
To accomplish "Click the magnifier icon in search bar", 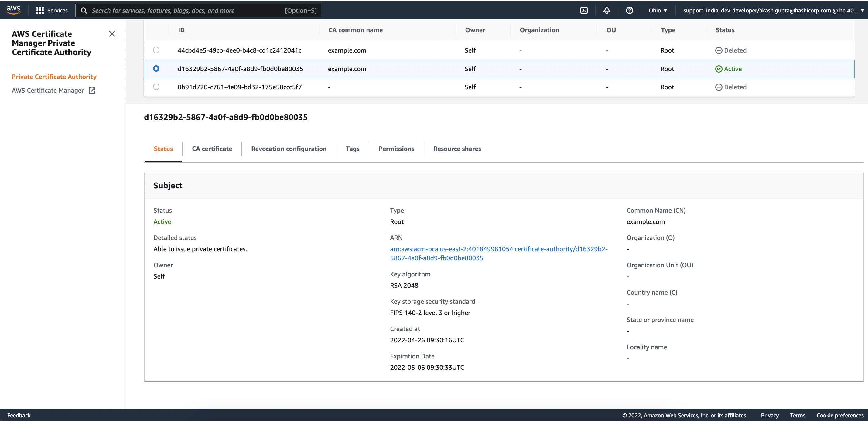I will pyautogui.click(x=84, y=10).
